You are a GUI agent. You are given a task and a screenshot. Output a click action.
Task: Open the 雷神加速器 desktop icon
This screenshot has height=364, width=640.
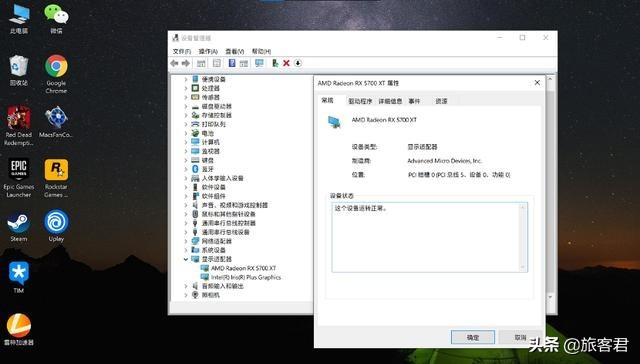(x=19, y=330)
